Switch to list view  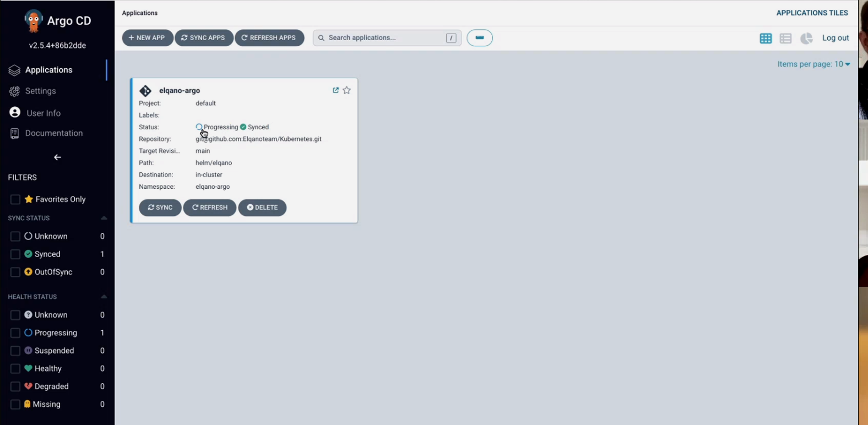786,39
